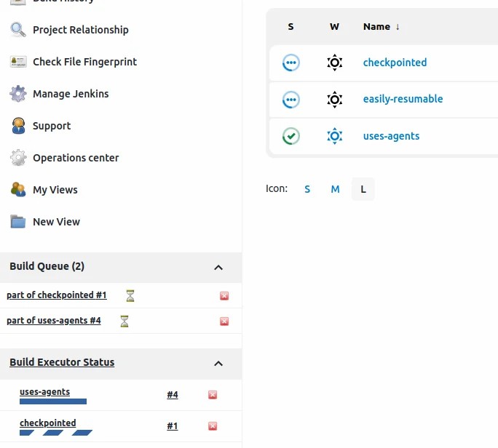Click the New View folder icon
The image size is (498, 448).
[x=18, y=222]
